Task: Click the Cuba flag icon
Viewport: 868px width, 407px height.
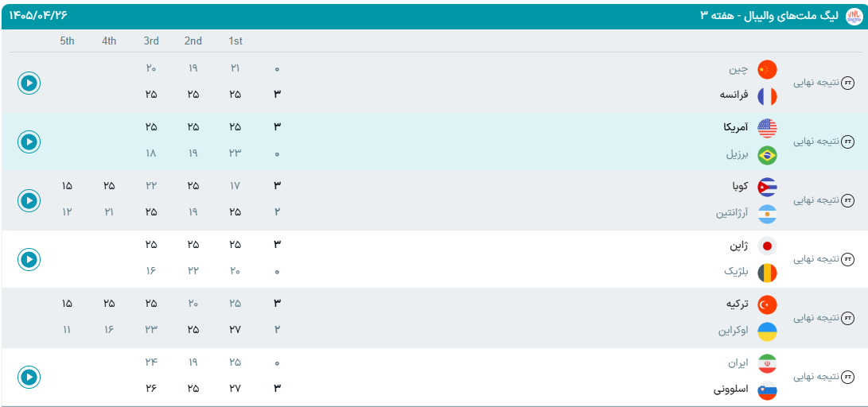Action: [x=767, y=187]
